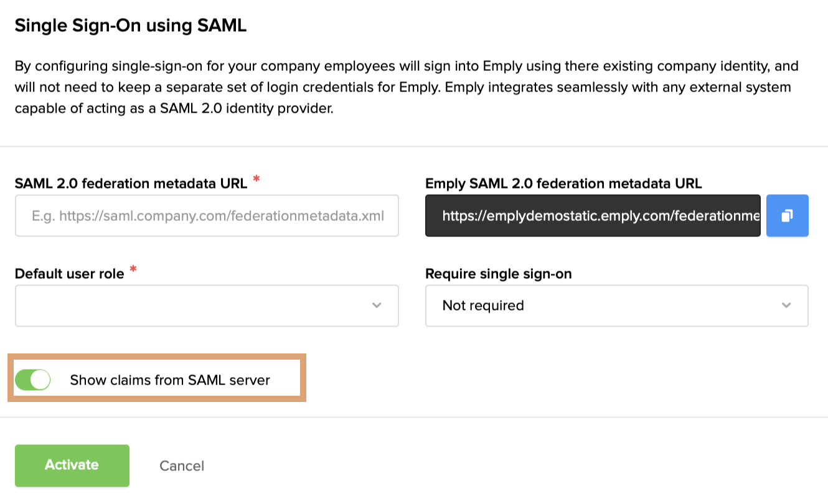828x504 pixels.
Task: Copy the Emply federation metadata URL
Action: [787, 216]
